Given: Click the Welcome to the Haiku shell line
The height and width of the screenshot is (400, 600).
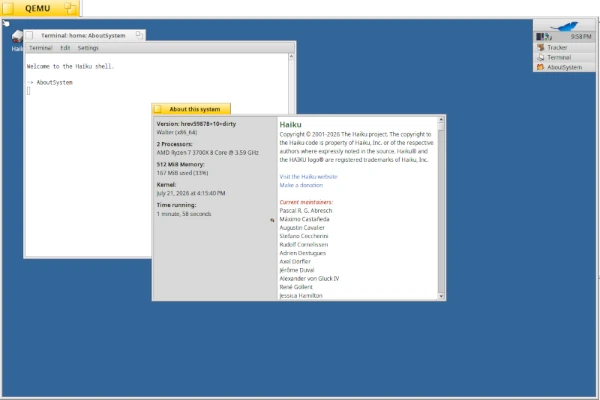Looking at the screenshot, I should click(70, 66).
